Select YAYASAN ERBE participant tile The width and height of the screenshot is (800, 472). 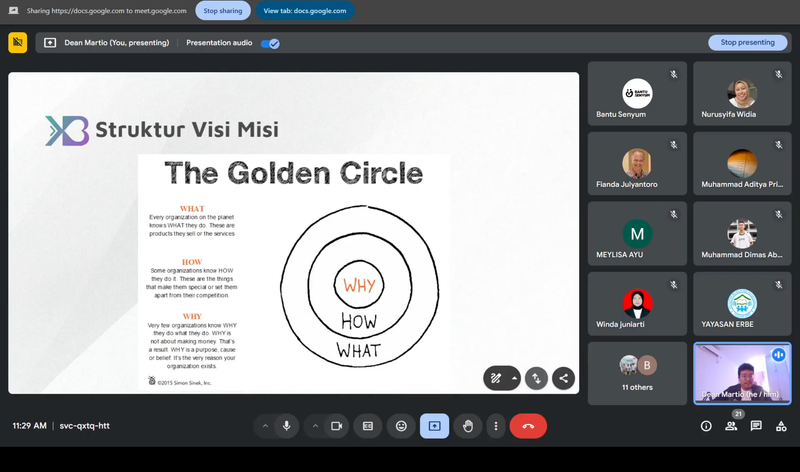point(742,304)
